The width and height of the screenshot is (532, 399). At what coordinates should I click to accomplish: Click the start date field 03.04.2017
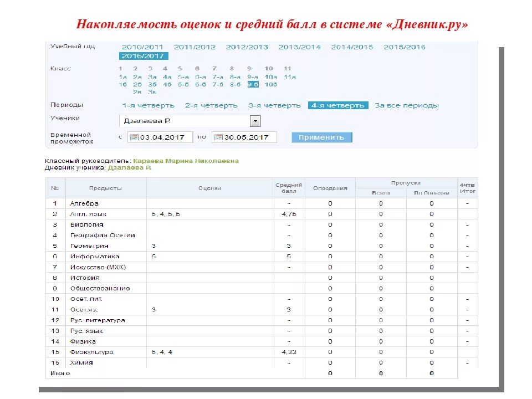tap(160, 137)
